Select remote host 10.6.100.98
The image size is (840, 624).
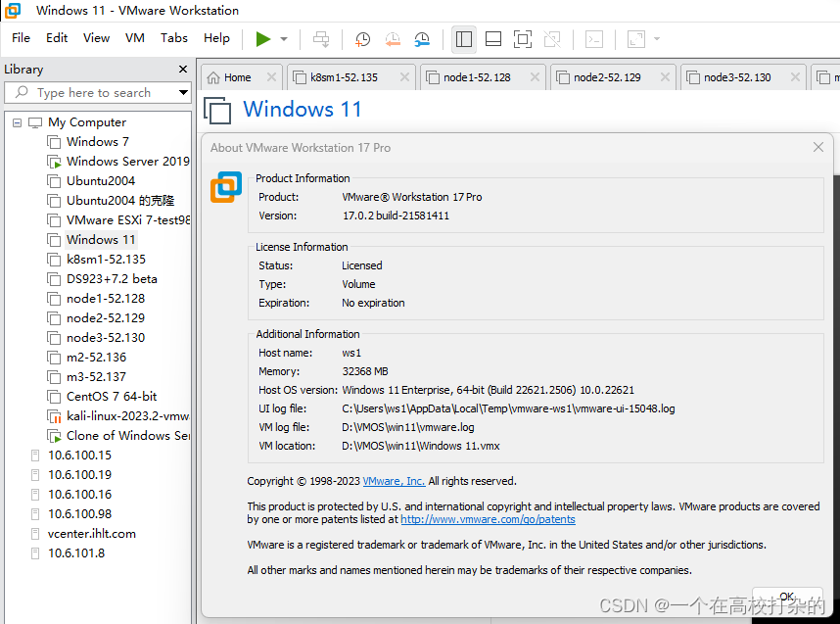[80, 513]
